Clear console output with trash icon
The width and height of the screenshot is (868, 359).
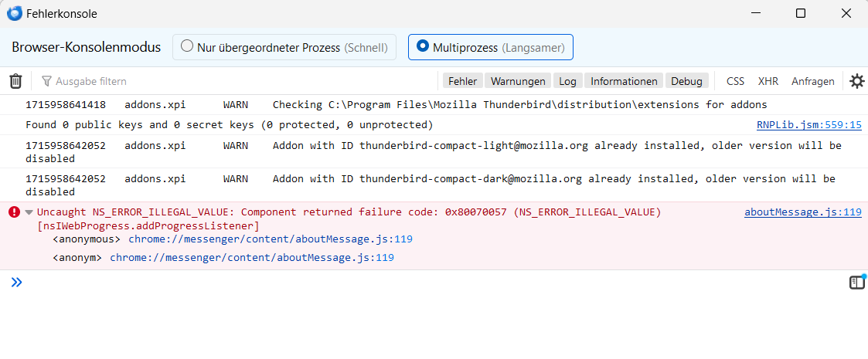[15, 81]
